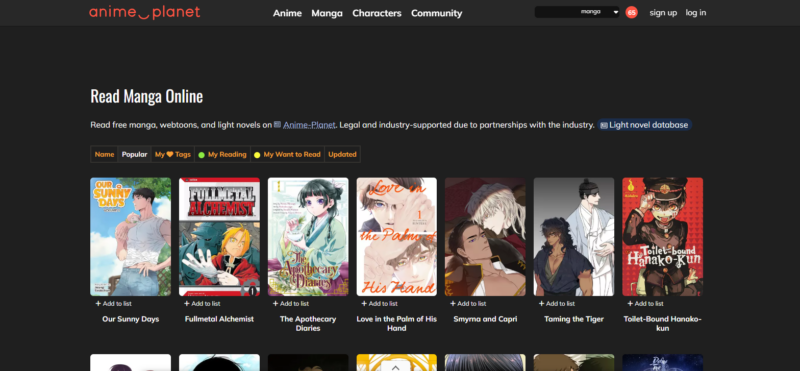Open Taming the Tiger cover thumbnail

pos(574,237)
